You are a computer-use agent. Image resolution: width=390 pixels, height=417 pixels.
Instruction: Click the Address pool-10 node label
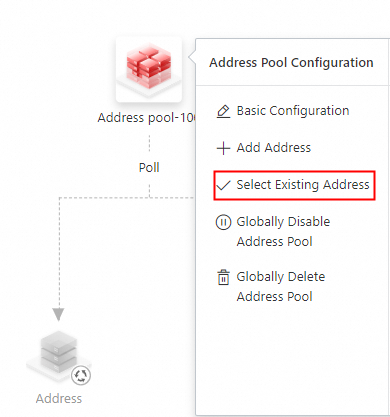[146, 118]
